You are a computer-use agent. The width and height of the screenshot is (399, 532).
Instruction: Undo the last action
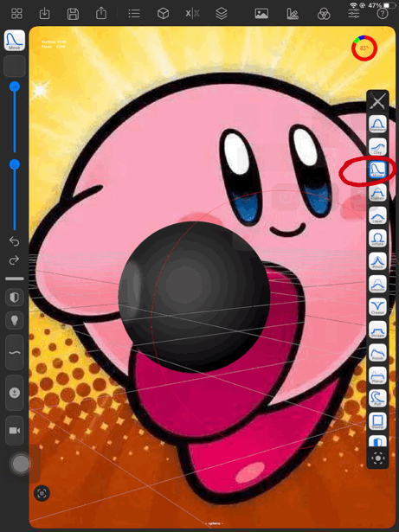(14, 241)
